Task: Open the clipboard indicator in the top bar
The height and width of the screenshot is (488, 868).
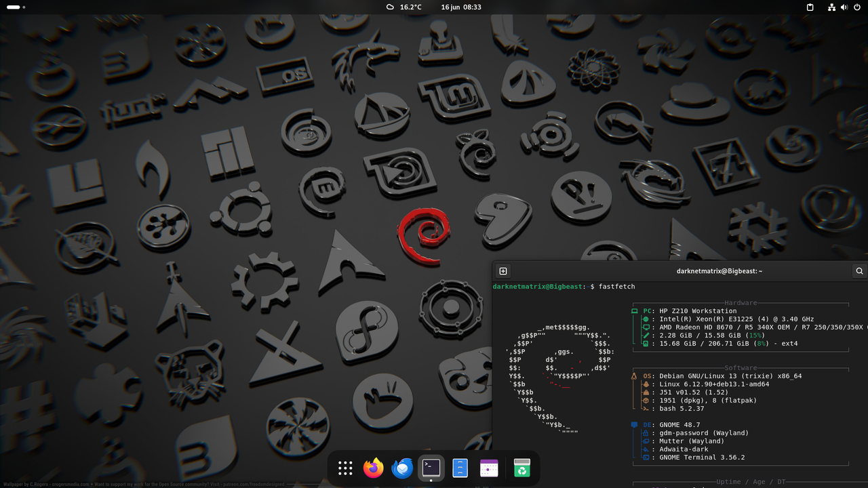Action: tap(810, 7)
